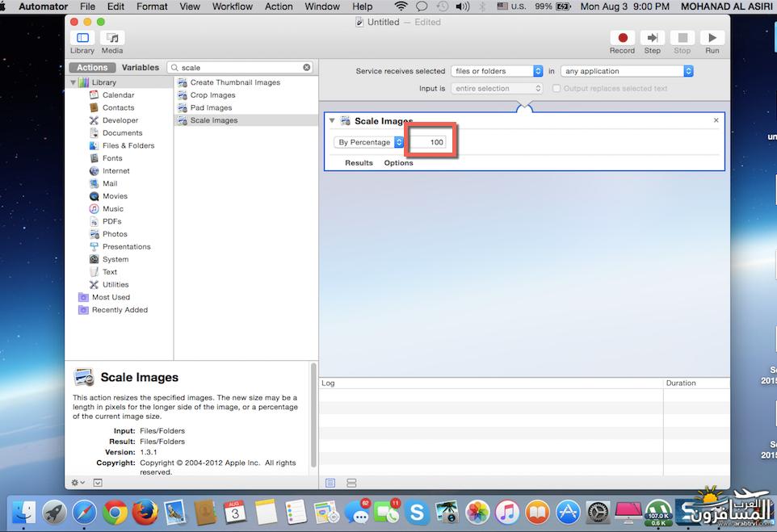
Task: Open the any application dropdown
Action: (627, 71)
